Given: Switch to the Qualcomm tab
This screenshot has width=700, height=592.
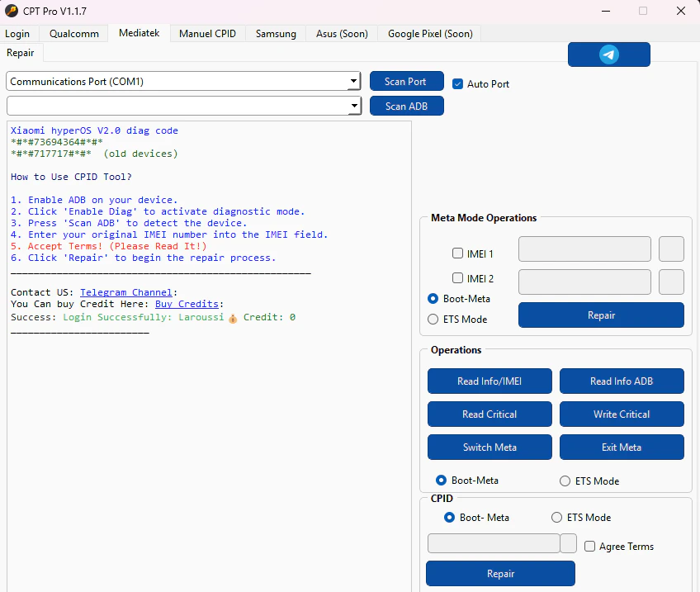Looking at the screenshot, I should pyautogui.click(x=74, y=34).
